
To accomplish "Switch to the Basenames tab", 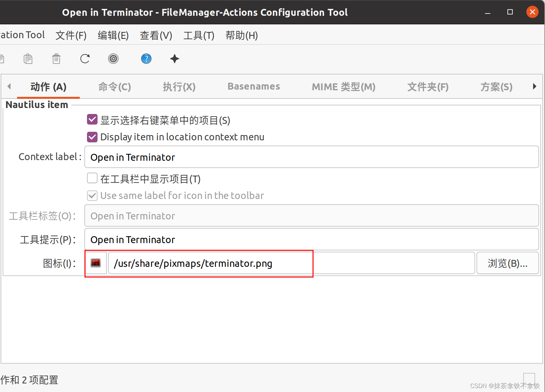I will coord(254,87).
